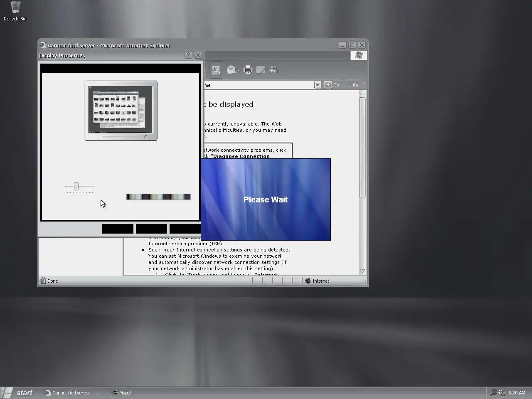The width and height of the screenshot is (532, 399).
Task: Close the Display Properties dialog
Action: [198, 55]
